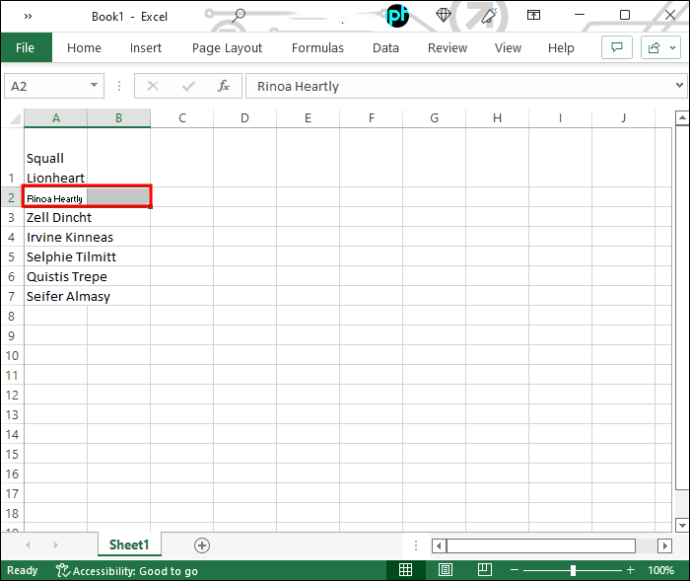Click zoom in plus button

631,570
